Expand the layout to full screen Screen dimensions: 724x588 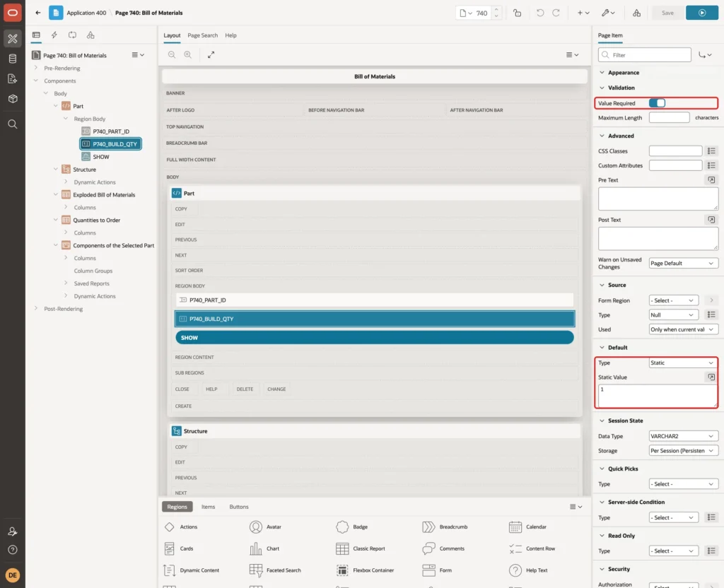click(211, 54)
